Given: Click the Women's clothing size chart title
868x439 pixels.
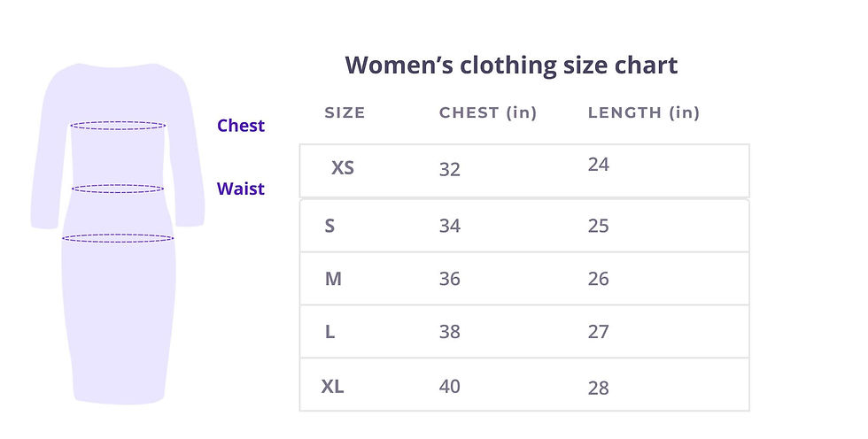Looking at the screenshot, I should tap(511, 65).
